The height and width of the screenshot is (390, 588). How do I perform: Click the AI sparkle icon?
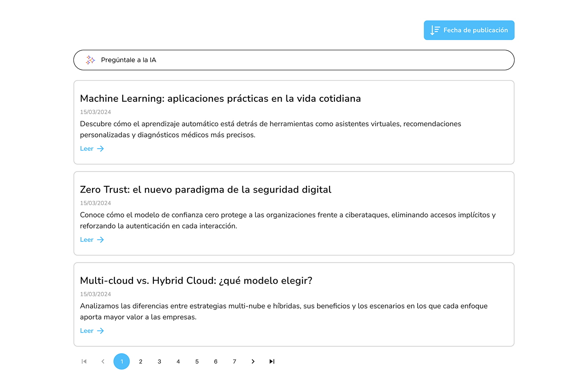(x=90, y=60)
